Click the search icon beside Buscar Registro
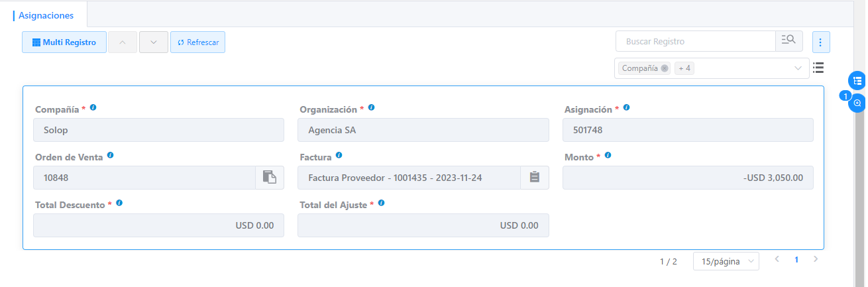Screen dimensions: 868x287 pos(788,41)
